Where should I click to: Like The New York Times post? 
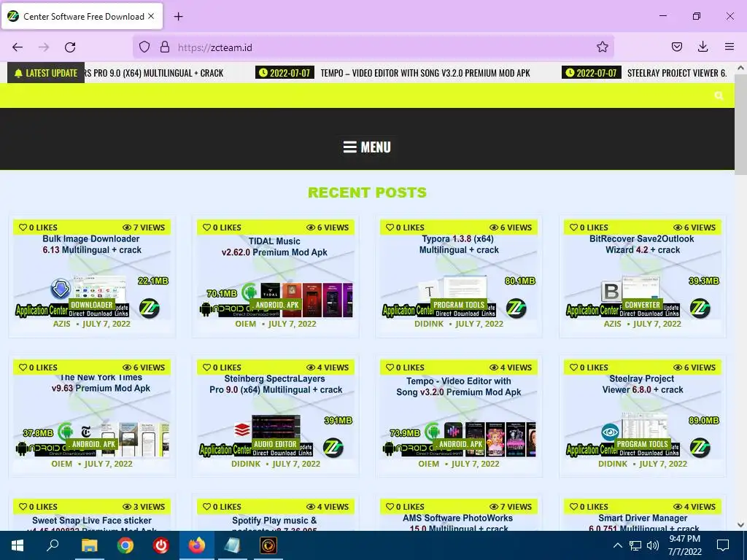point(38,367)
